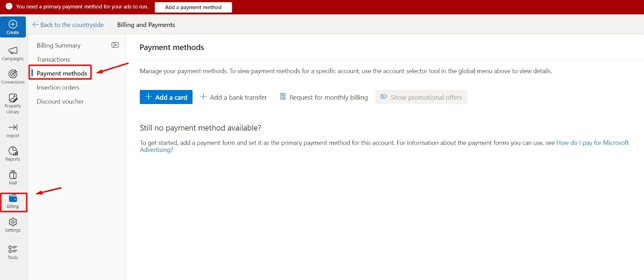Viewport: 644px width, 280px height.
Task: Select the Payment methods menu item
Action: tap(62, 73)
